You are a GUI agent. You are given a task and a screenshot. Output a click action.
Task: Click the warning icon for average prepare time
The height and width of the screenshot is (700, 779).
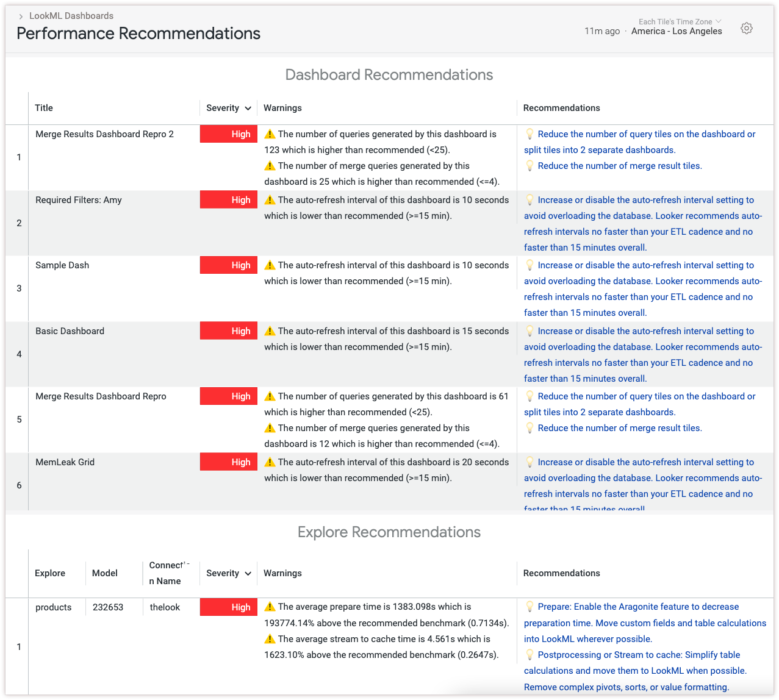270,607
